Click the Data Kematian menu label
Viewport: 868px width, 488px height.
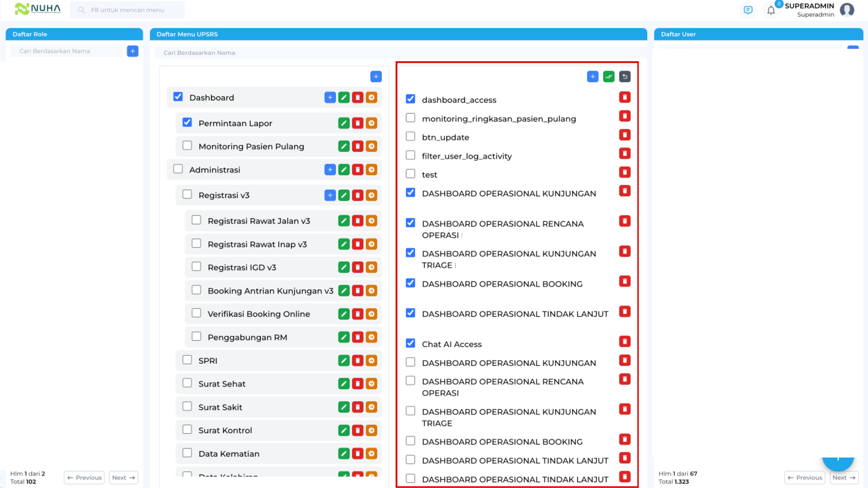229,454
